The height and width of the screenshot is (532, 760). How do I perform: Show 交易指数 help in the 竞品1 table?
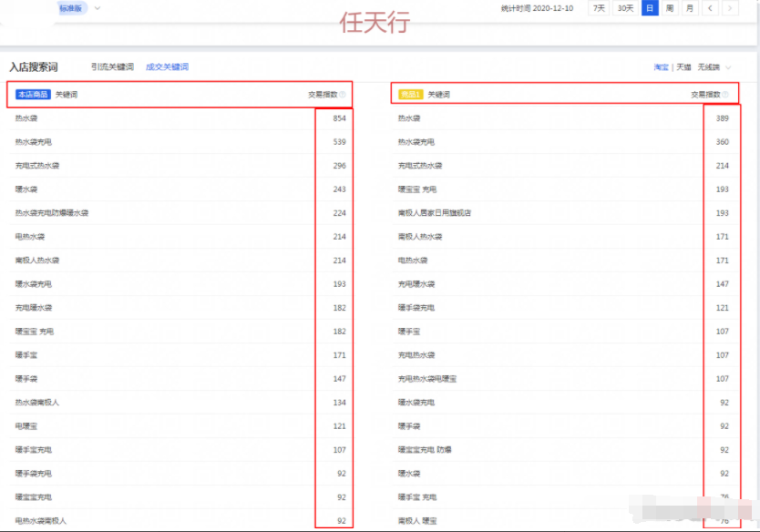(725, 95)
